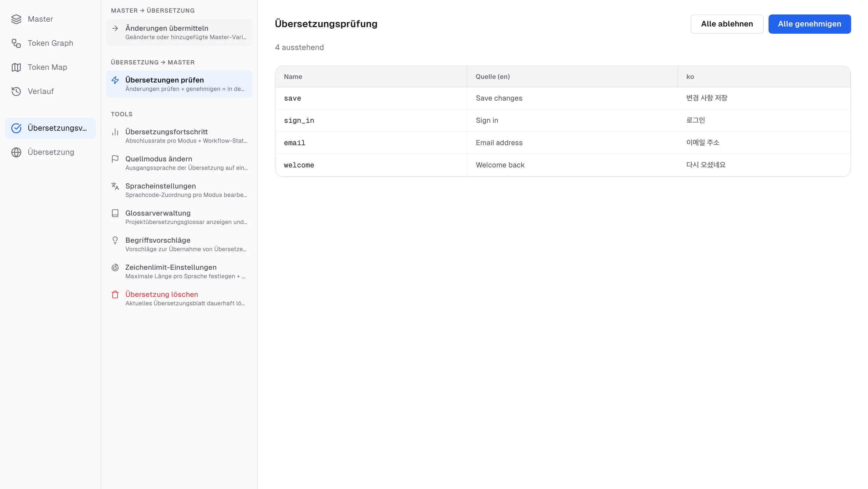Open Master in the sidebar
Screen dimensions: 868x489
coord(50,19)
